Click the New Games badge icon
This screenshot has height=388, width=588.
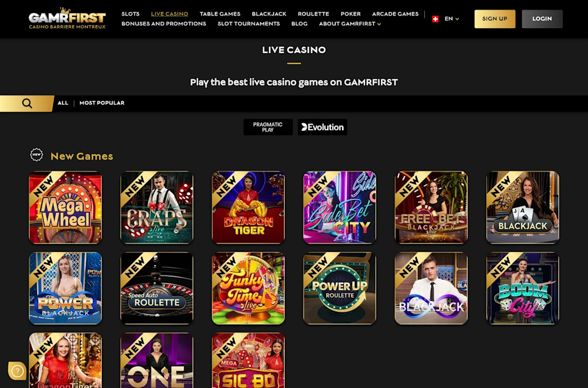(37, 155)
